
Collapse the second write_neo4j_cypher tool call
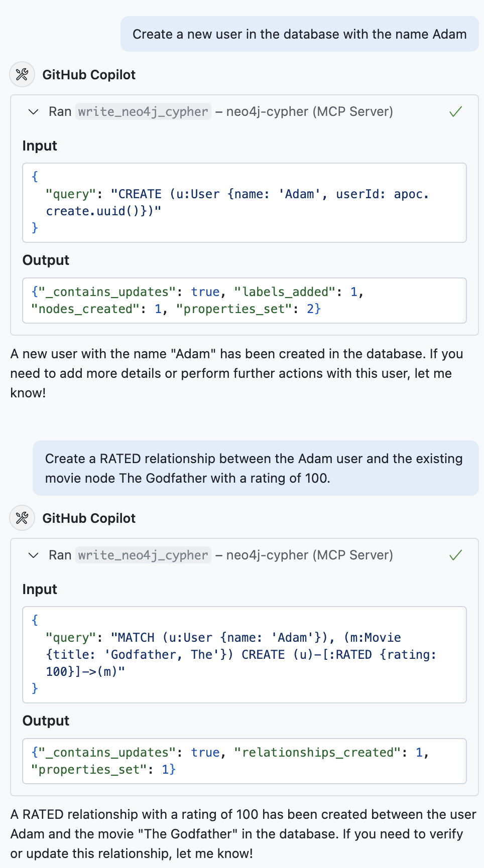coord(33,555)
